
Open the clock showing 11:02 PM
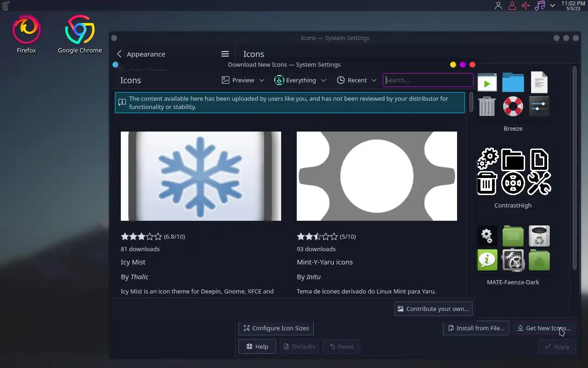coord(573,6)
